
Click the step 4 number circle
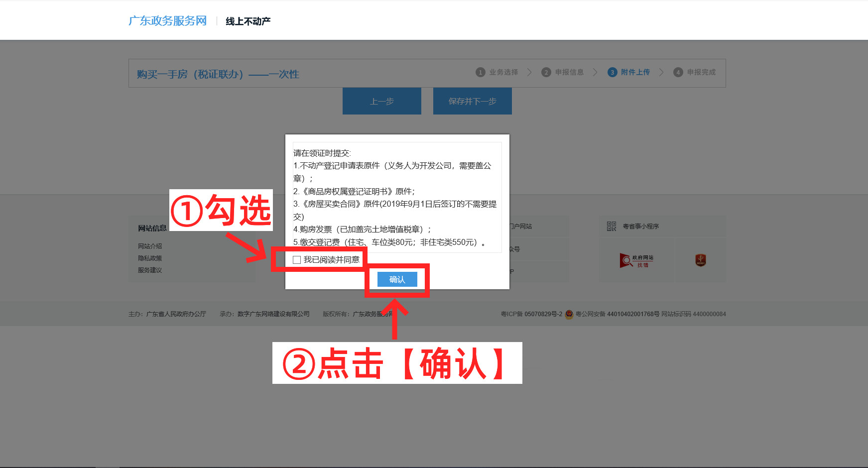point(678,72)
